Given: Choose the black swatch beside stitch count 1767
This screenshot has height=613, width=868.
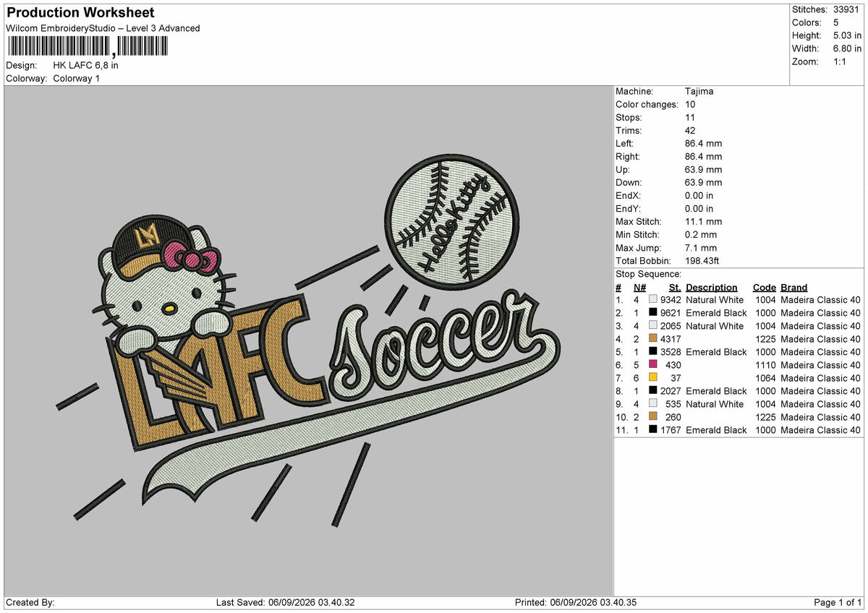Looking at the screenshot, I should point(653,430).
